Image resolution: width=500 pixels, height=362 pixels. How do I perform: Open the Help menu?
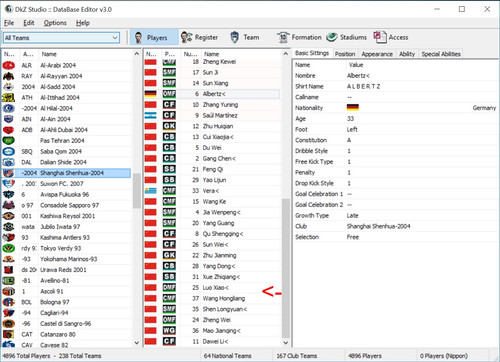click(83, 23)
